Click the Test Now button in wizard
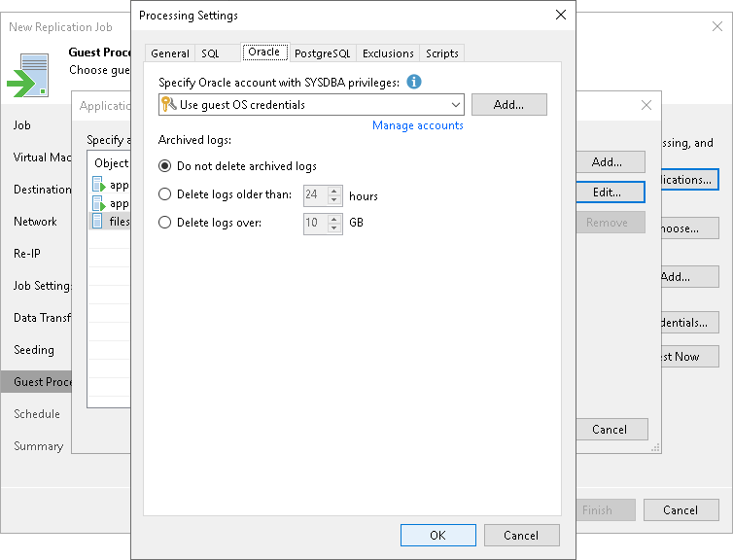 point(690,357)
